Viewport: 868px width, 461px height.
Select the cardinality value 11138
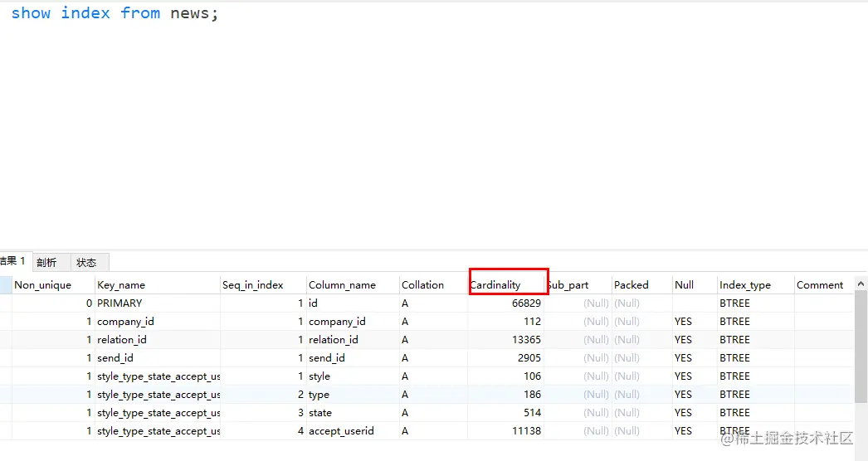(x=506, y=431)
